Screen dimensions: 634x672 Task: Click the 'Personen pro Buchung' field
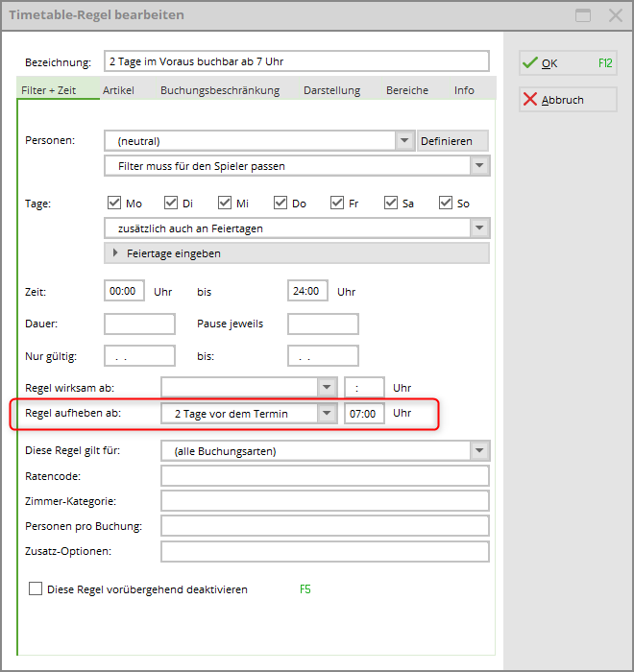pyautogui.click(x=325, y=525)
